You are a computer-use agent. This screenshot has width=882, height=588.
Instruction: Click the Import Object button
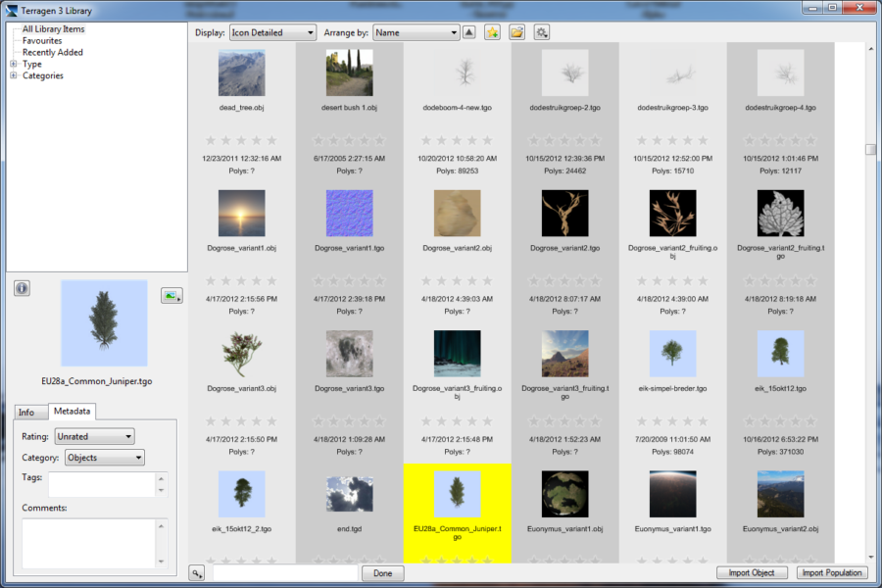pos(752,572)
